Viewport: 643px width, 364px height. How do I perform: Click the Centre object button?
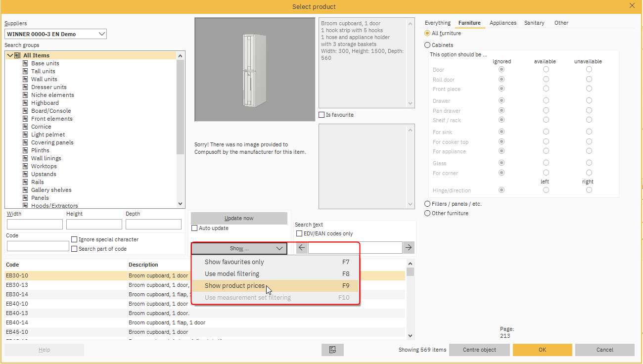click(479, 350)
